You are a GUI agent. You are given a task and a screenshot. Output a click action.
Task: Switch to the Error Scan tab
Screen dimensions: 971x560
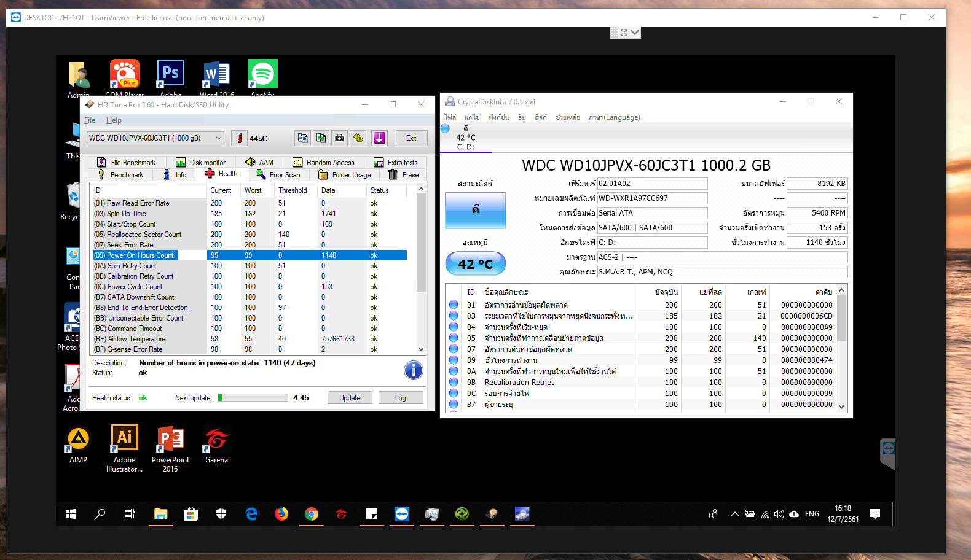click(x=278, y=175)
